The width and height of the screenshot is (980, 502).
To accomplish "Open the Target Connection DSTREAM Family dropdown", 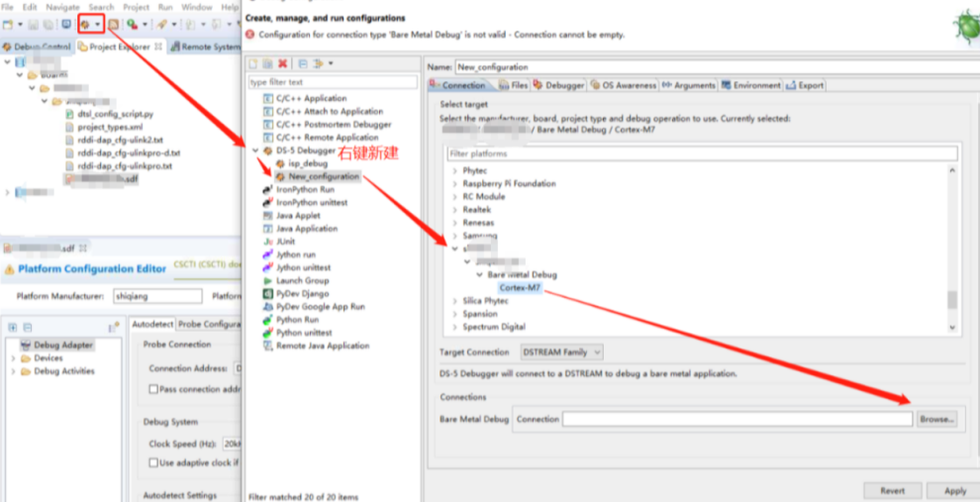I will [x=561, y=351].
